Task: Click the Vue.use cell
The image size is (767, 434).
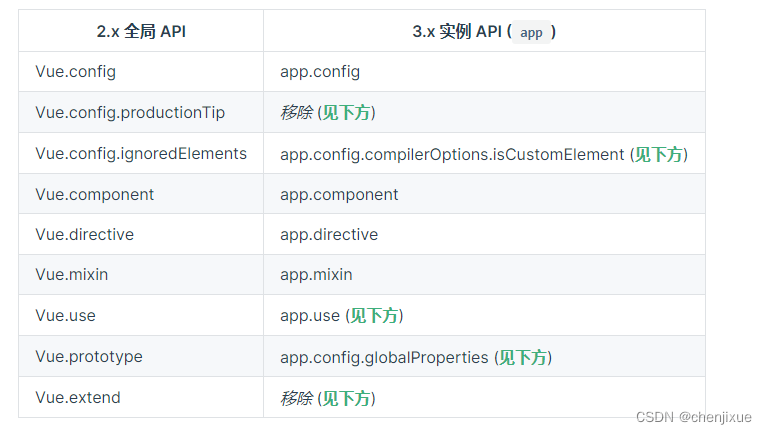Action: [x=65, y=316]
